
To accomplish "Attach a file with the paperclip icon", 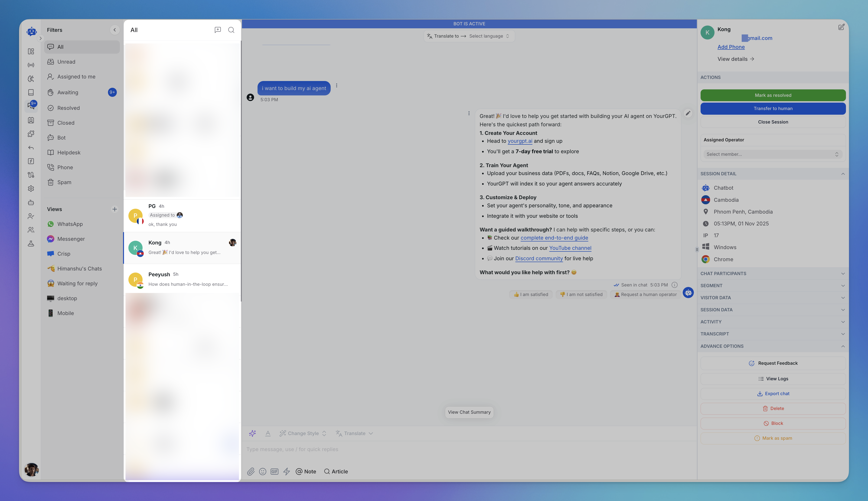I will [251, 472].
